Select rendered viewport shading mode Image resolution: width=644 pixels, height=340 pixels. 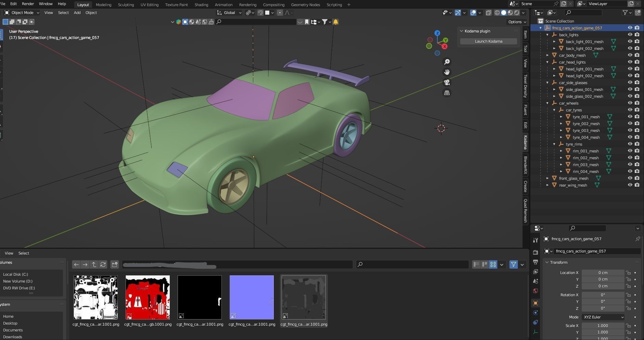pyautogui.click(x=517, y=13)
